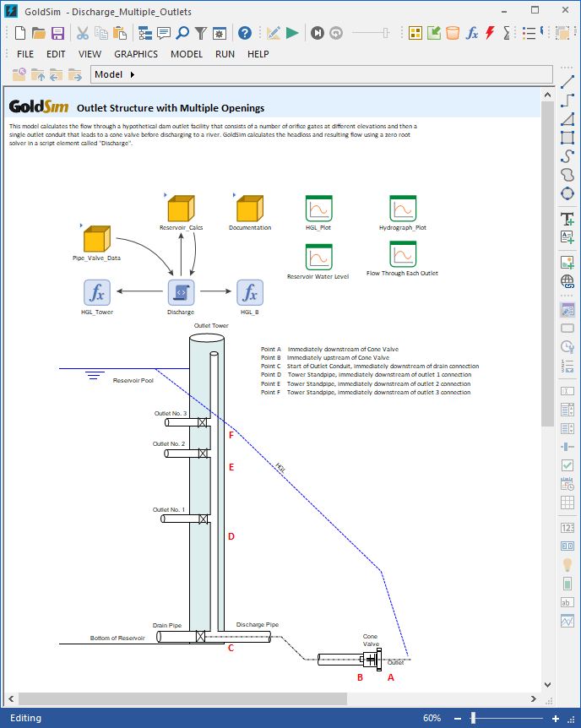The width and height of the screenshot is (581, 728).
Task: Open the MODEL menu
Action: click(187, 54)
